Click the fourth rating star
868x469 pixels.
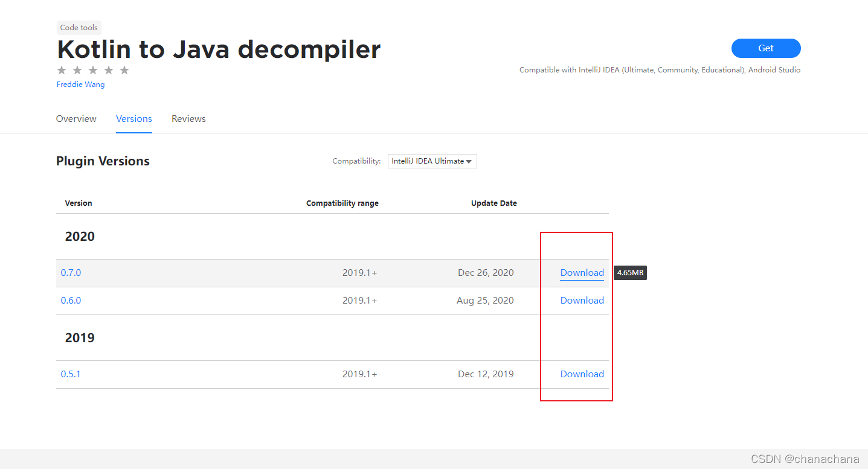pyautogui.click(x=109, y=70)
